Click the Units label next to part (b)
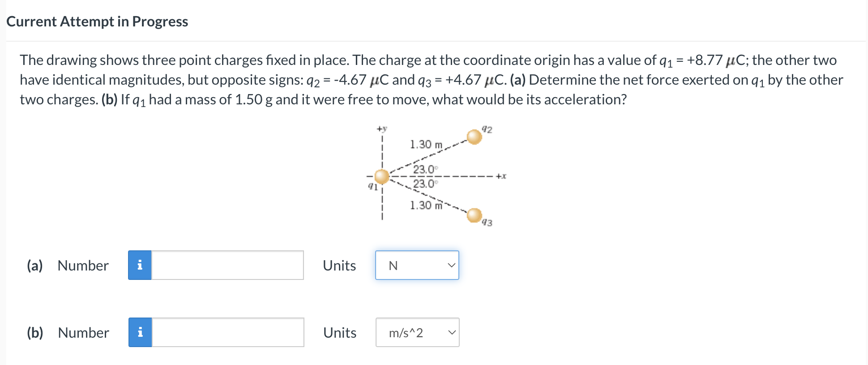Viewport: 868px width, 365px height. coord(339,332)
